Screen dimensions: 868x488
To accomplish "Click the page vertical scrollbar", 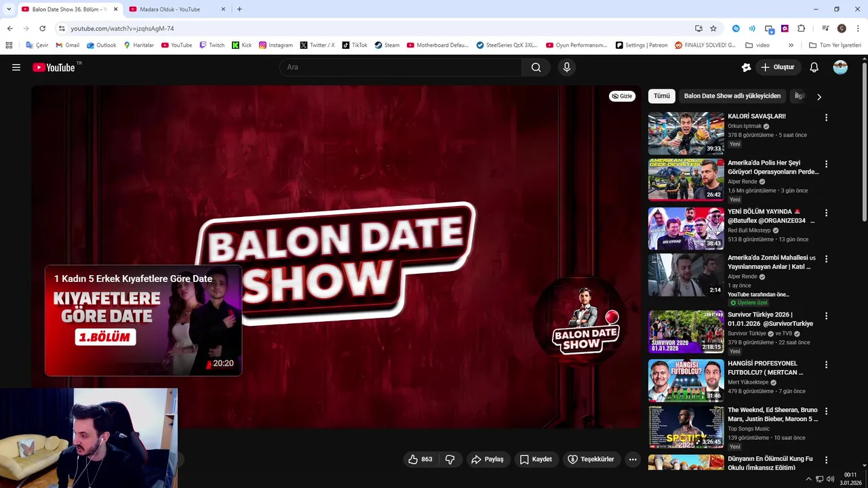I will (865, 141).
